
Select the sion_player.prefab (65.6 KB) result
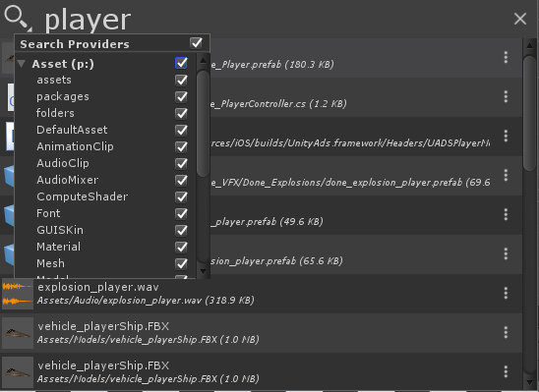[x=366, y=254]
